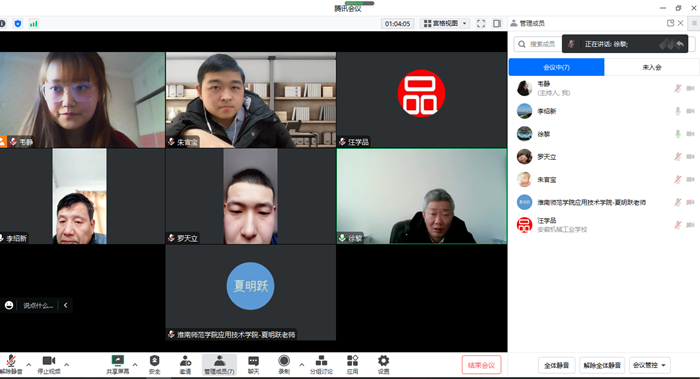The width and height of the screenshot is (700, 379).
Task: Open the chat icon in the toolbar
Action: [x=254, y=361]
